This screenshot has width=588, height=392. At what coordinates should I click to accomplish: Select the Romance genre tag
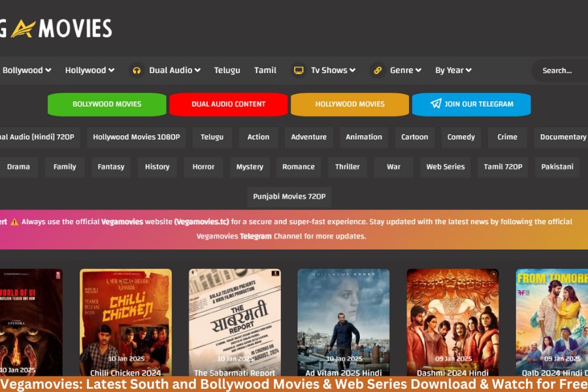(299, 167)
